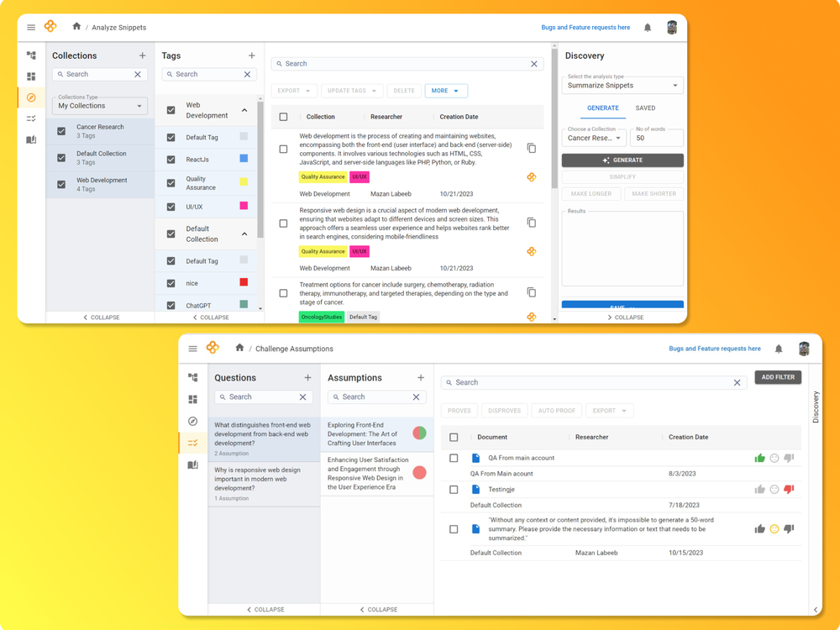Uncheck Web Development collection with 4 Tags

(61, 184)
